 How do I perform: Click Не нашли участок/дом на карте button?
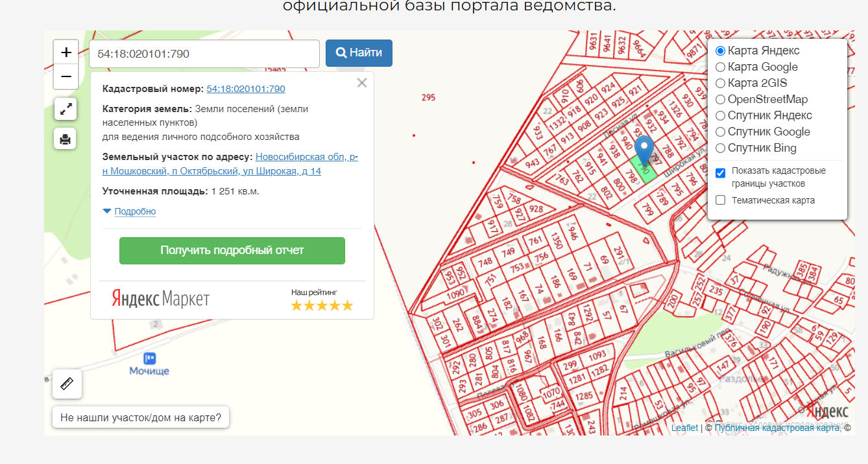pyautogui.click(x=141, y=417)
